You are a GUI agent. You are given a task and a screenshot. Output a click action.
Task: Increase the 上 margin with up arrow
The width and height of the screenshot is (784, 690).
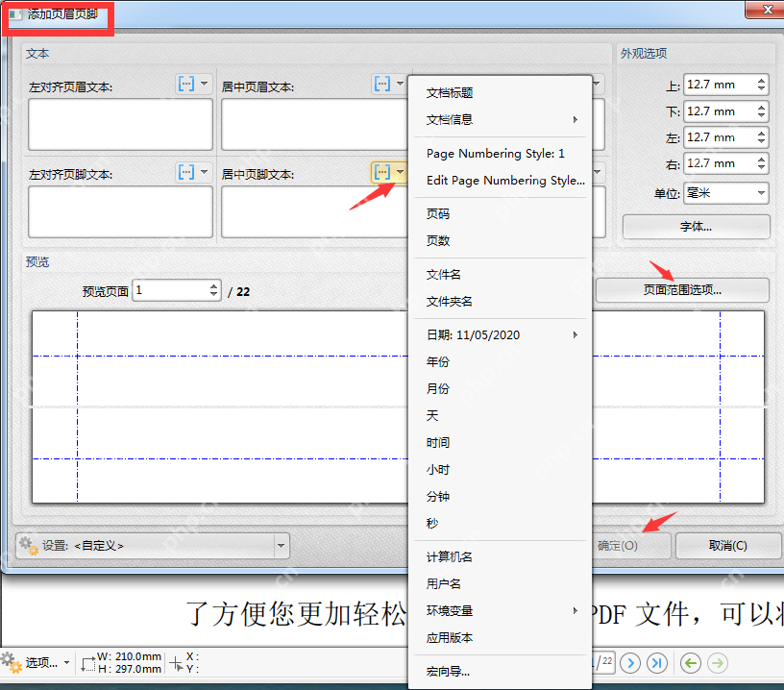point(761,80)
